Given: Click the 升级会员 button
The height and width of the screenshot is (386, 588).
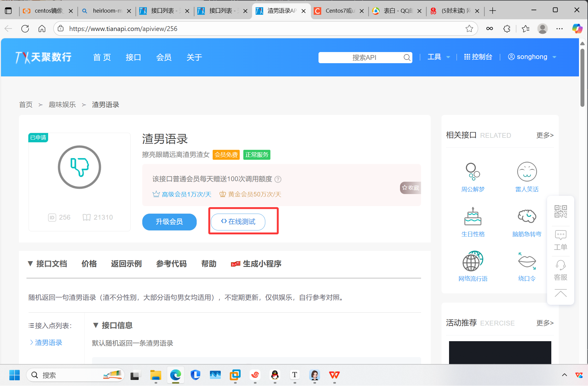Looking at the screenshot, I should tap(169, 222).
